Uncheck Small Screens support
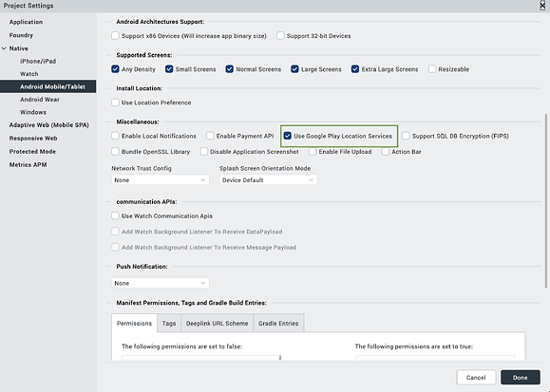550x392 pixels. 169,69
